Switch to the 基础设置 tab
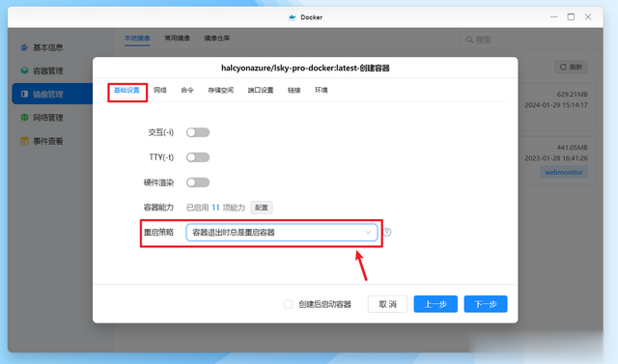 pos(126,90)
